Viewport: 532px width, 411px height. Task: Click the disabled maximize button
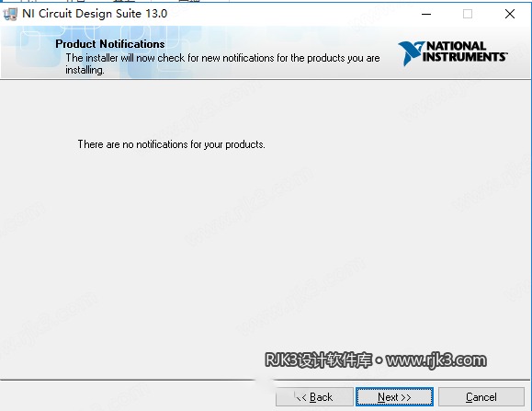pos(468,14)
